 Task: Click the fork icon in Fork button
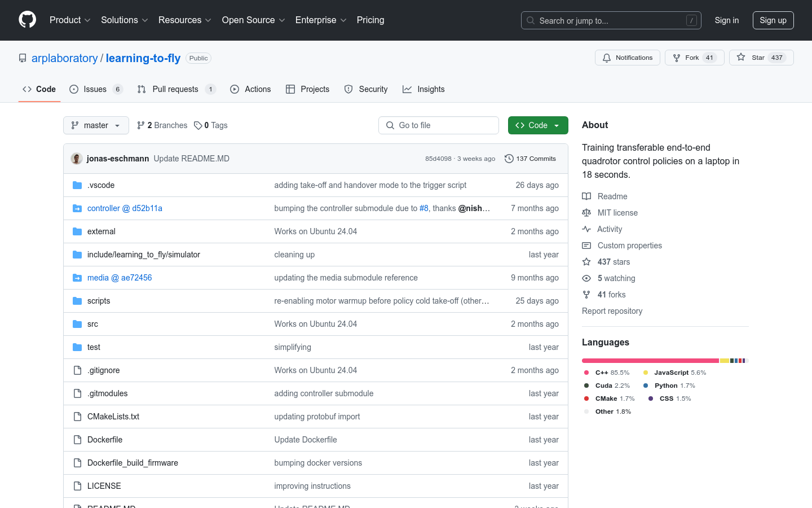pos(677,58)
